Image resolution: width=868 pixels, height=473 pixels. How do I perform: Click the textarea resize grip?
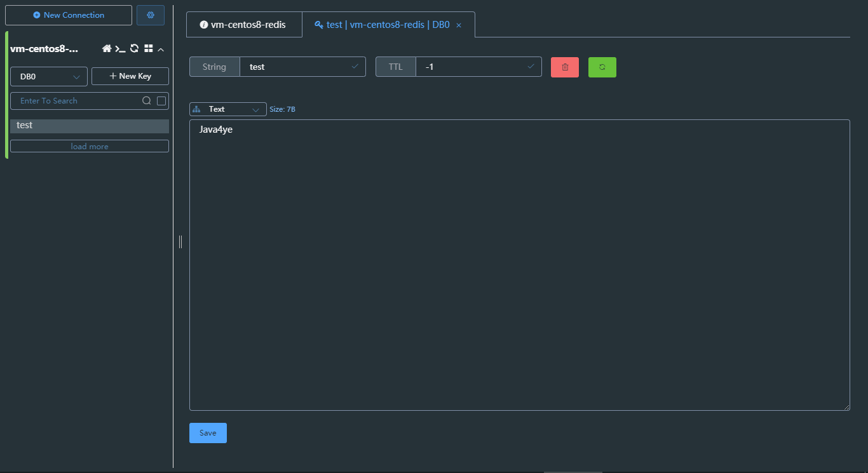tap(846, 407)
